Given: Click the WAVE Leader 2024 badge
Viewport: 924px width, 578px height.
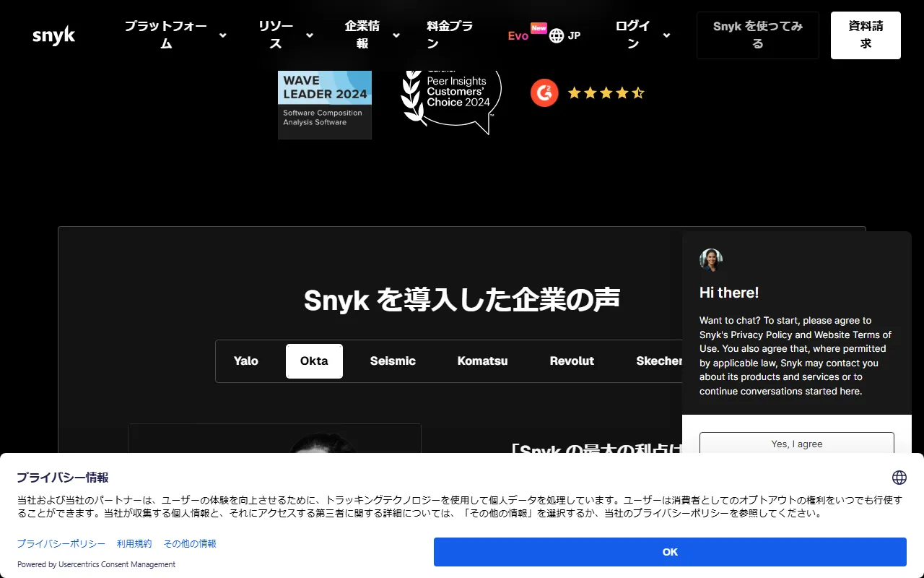Looking at the screenshot, I should 324,104.
